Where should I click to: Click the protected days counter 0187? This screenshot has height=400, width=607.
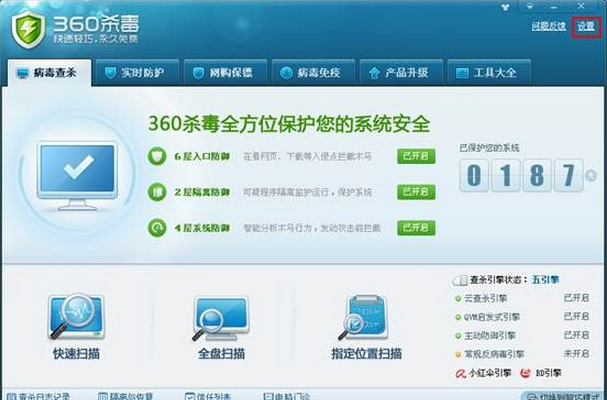520,177
